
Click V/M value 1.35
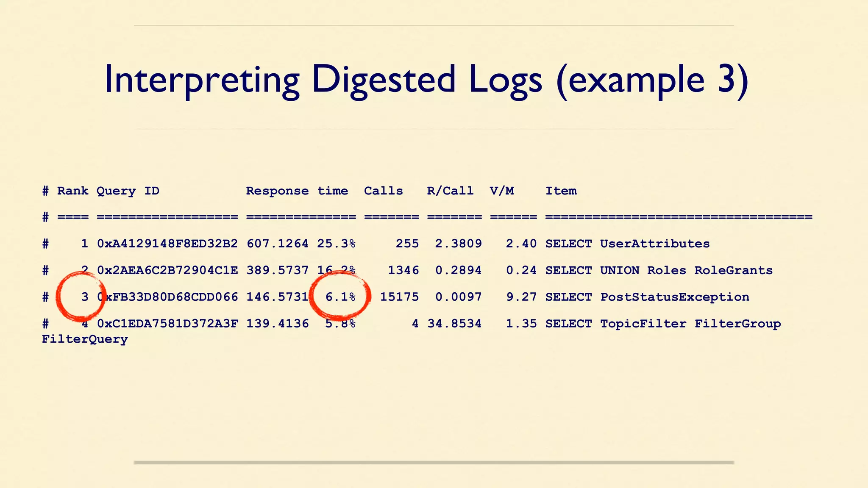click(x=521, y=324)
